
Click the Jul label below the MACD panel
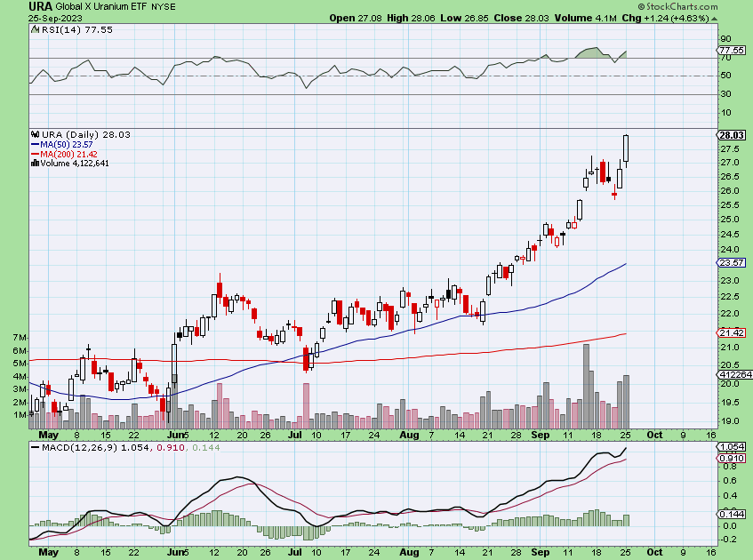(x=294, y=552)
